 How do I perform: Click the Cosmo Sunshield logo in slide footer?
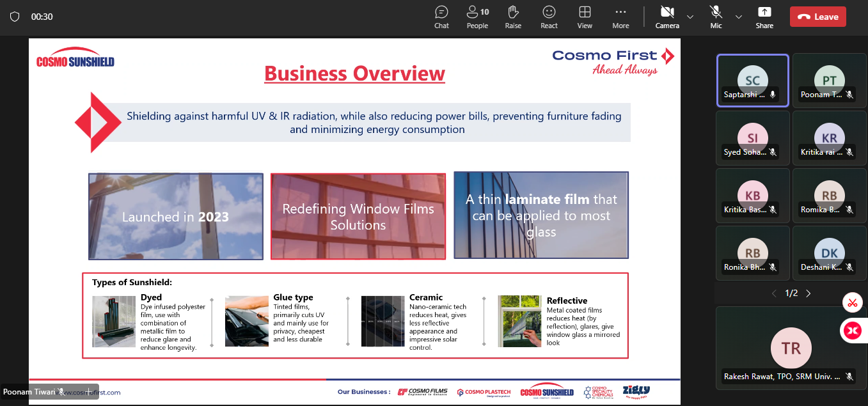[x=547, y=391]
